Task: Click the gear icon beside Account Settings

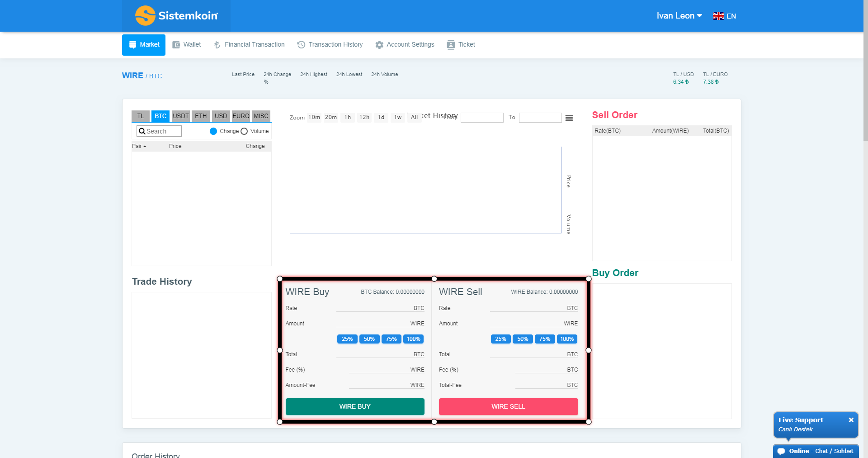Action: [x=379, y=45]
